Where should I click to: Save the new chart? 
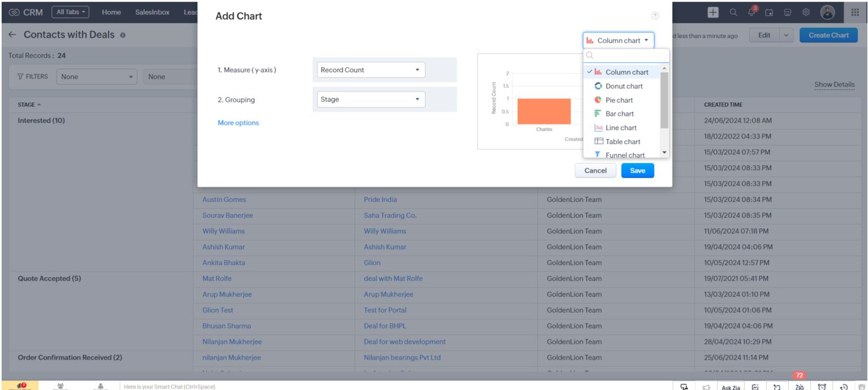click(x=637, y=170)
